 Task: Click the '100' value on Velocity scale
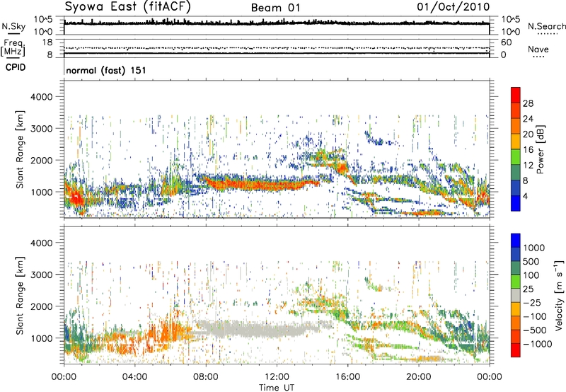(x=533, y=275)
